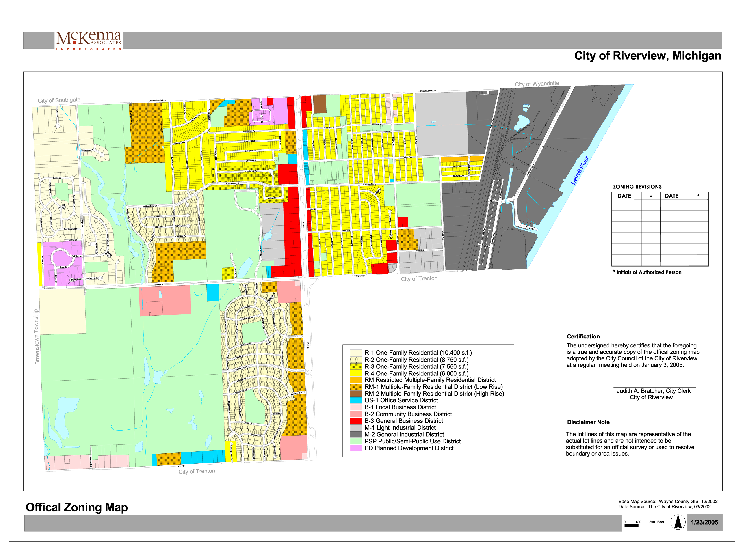Click the Zoning Revisions table header
Image resolution: width=747 pixels, height=560 pixels.
[637, 187]
